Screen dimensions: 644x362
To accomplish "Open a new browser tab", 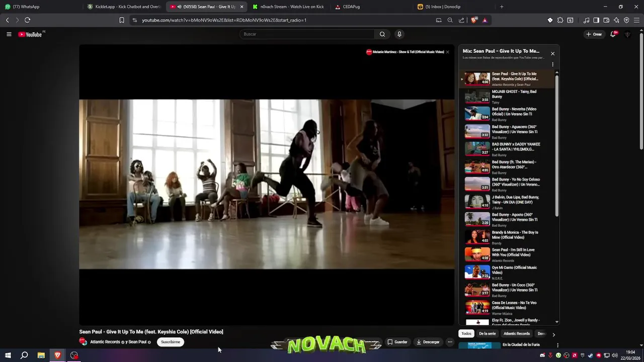I will (x=502, y=7).
